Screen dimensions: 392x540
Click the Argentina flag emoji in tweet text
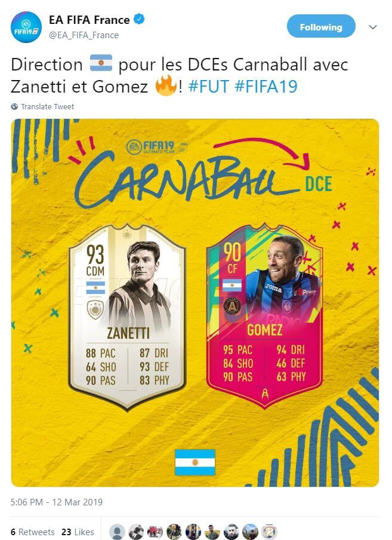pos(101,63)
